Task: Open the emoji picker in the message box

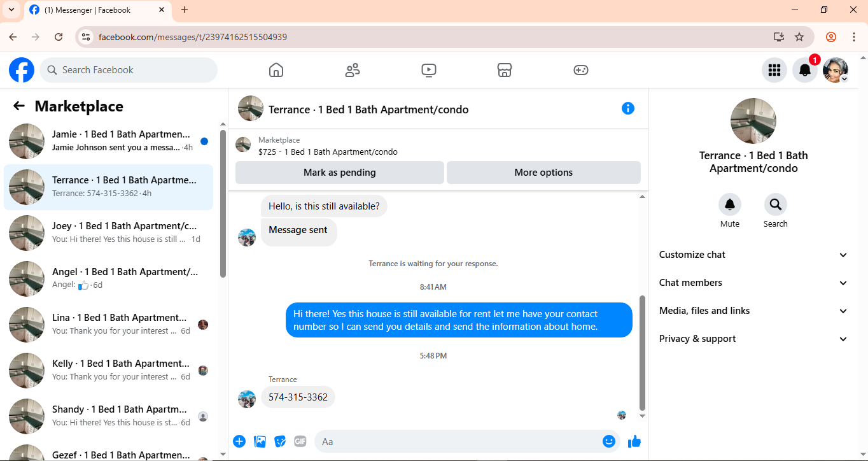Action: pos(609,441)
